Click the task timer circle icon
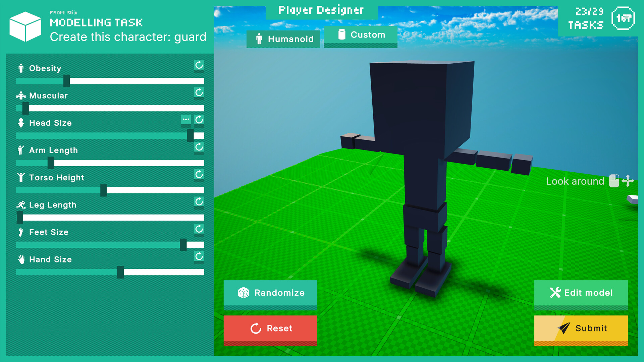 tap(623, 18)
